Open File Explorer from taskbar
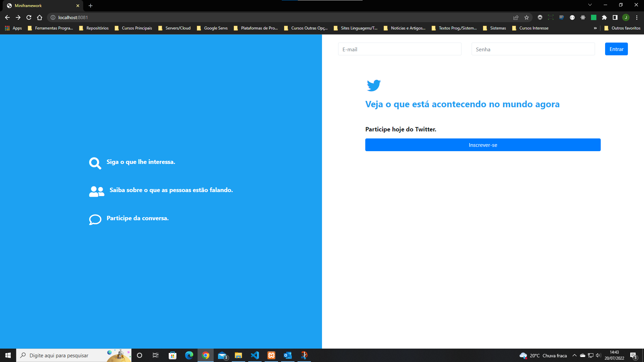Image resolution: width=644 pixels, height=362 pixels. pos(238,355)
